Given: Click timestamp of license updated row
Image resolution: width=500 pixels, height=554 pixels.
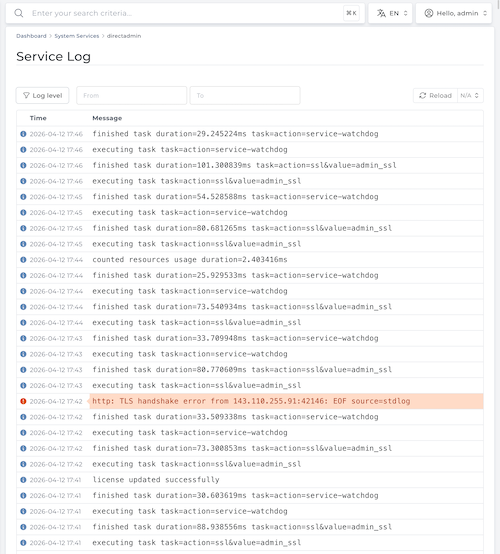Looking at the screenshot, I should pyautogui.click(x=55, y=480).
